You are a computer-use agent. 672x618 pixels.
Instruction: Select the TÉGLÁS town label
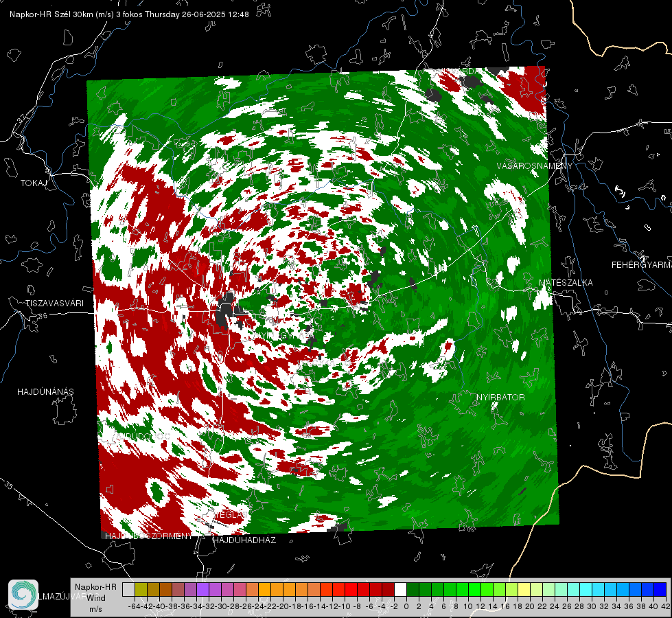[231, 514]
